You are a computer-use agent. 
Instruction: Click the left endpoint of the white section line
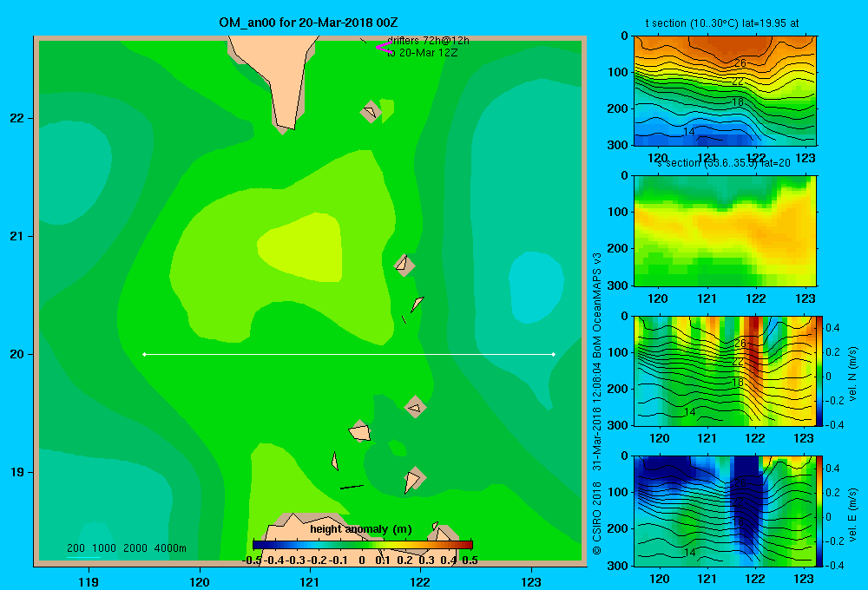pos(144,354)
